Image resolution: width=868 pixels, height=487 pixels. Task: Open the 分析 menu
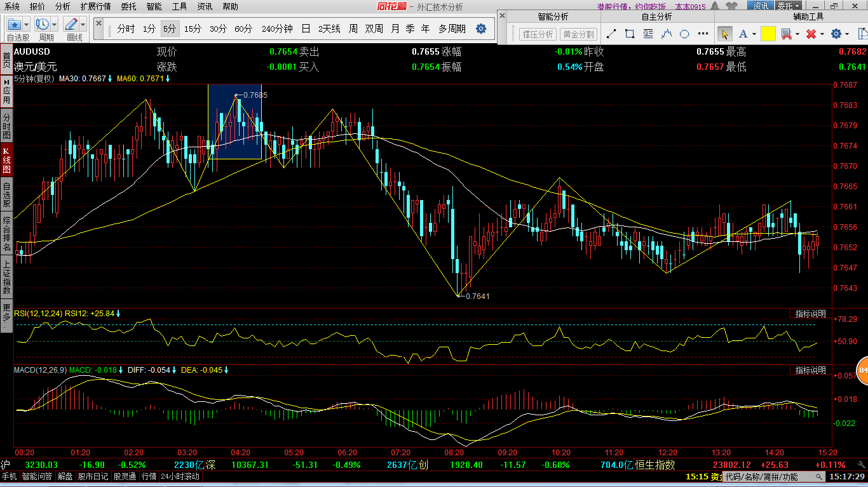[62, 6]
